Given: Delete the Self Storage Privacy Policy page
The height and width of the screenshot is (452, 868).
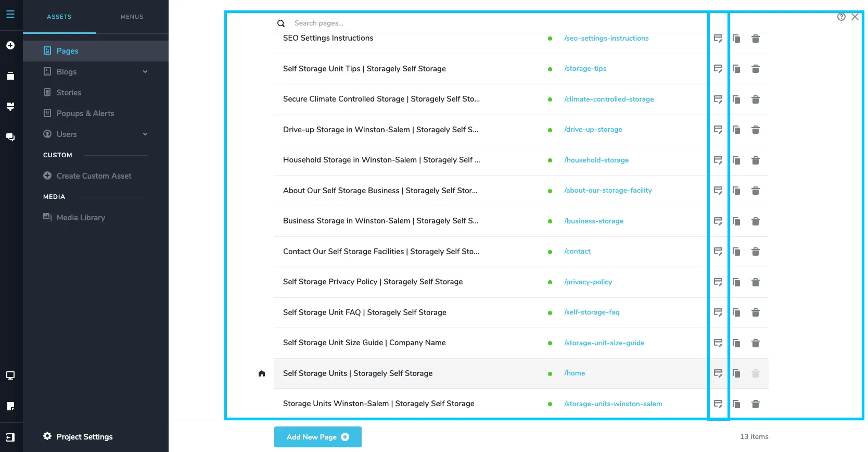Looking at the screenshot, I should tap(756, 282).
